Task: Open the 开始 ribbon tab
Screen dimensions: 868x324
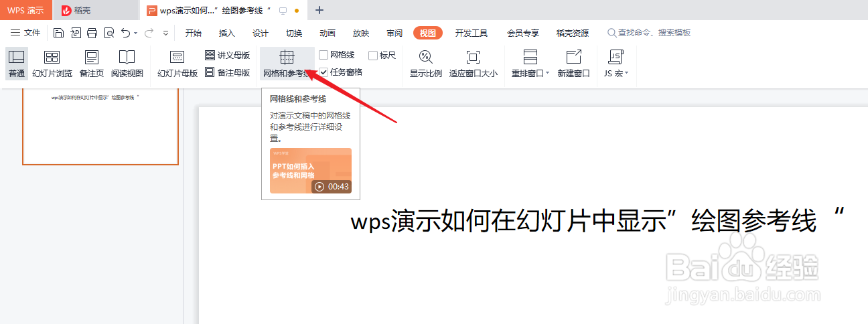Action: click(194, 33)
